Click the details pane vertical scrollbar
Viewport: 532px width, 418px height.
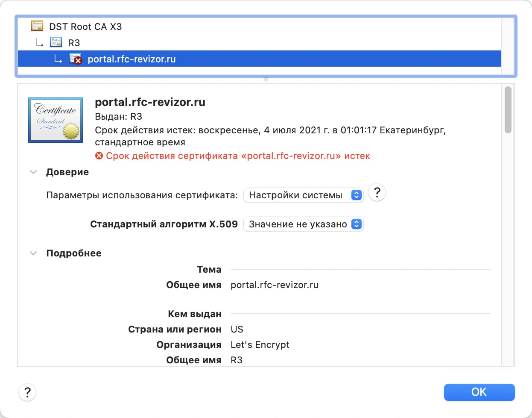[x=508, y=110]
